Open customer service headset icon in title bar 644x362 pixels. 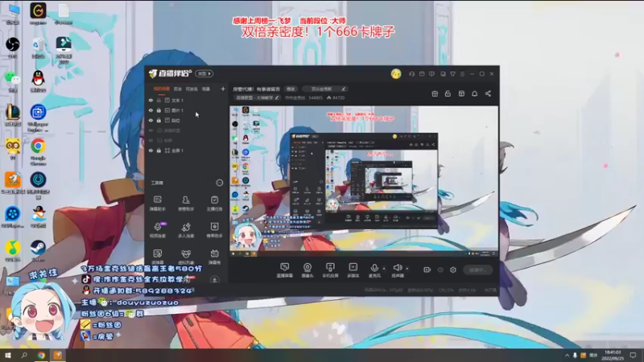(x=411, y=74)
